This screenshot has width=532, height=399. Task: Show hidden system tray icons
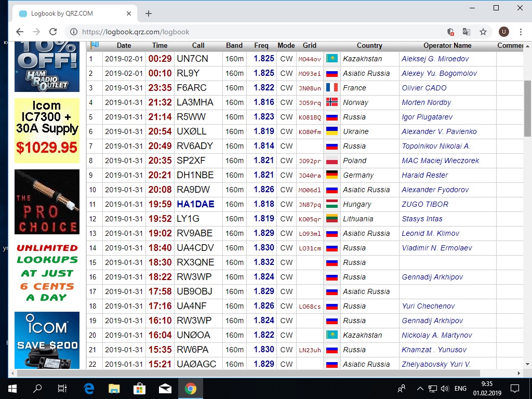coord(420,388)
